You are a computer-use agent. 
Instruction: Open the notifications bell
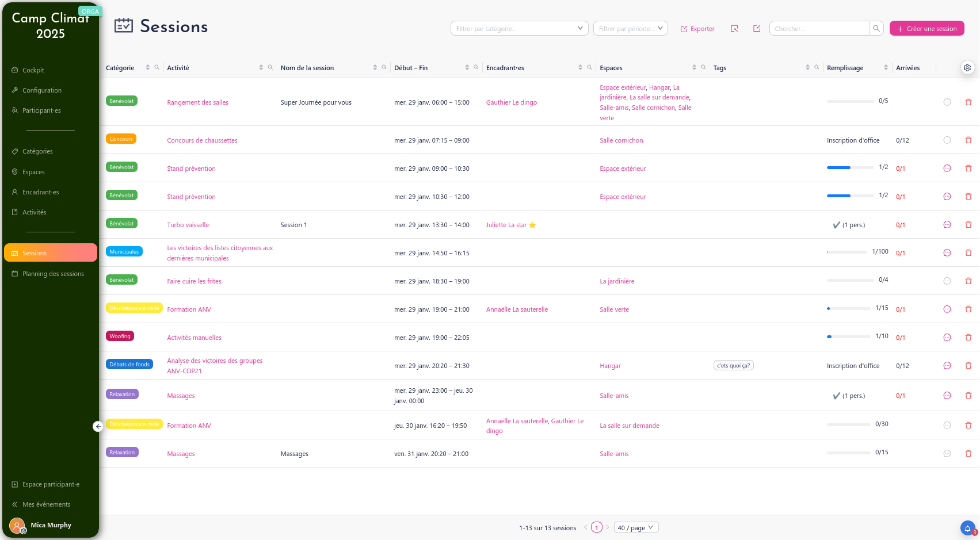[x=967, y=528]
